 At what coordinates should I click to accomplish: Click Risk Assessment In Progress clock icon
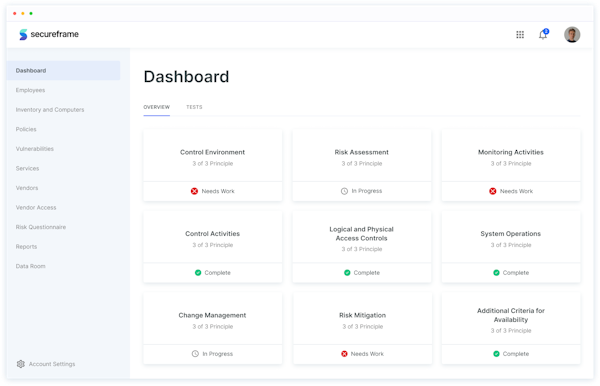(344, 191)
